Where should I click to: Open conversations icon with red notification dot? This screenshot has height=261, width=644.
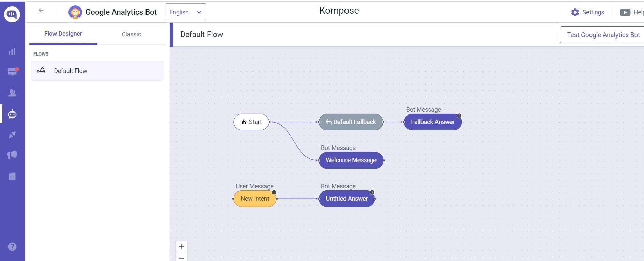[13, 72]
